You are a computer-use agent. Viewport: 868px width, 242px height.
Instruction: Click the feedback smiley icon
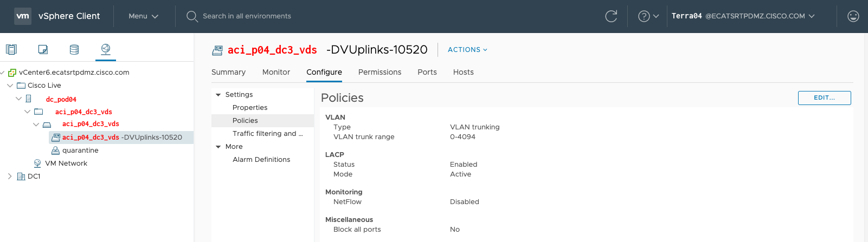point(853,16)
